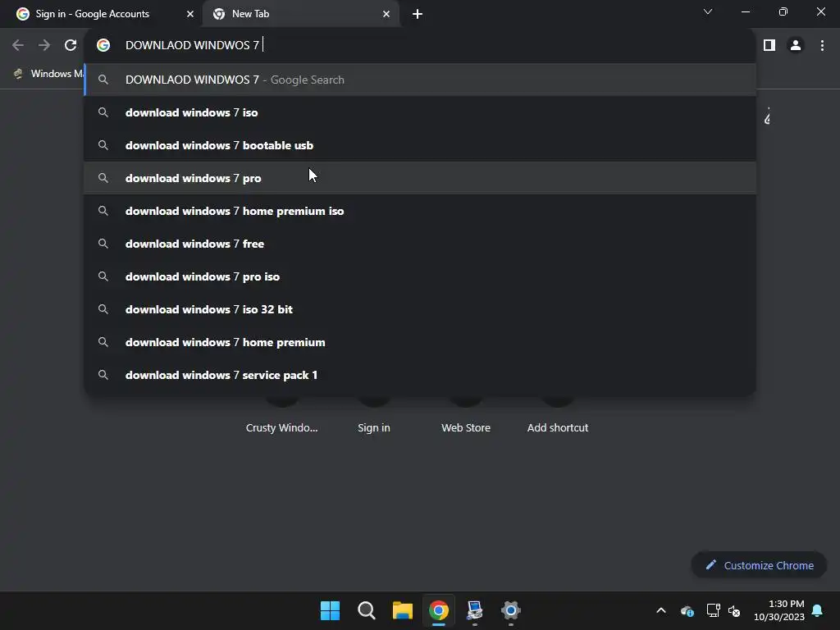Screen dimensions: 840x630
Task: Select suggestion 'download windows 7 home premium iso'
Action: (420, 211)
